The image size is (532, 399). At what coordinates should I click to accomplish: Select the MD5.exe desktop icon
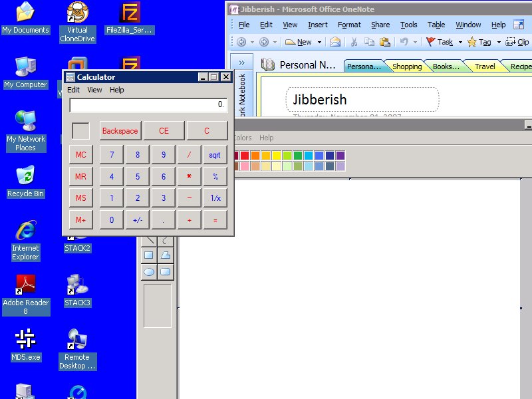(26, 345)
